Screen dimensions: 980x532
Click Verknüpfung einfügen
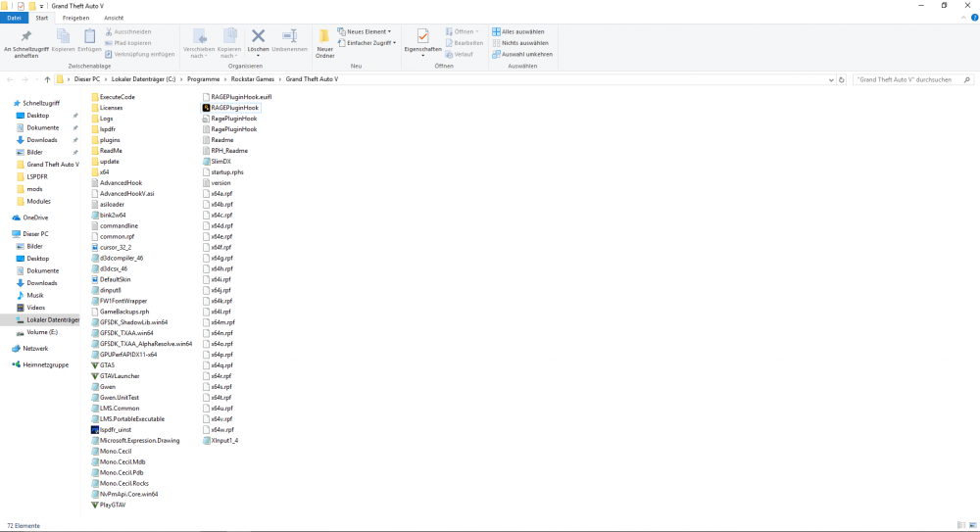(x=140, y=55)
